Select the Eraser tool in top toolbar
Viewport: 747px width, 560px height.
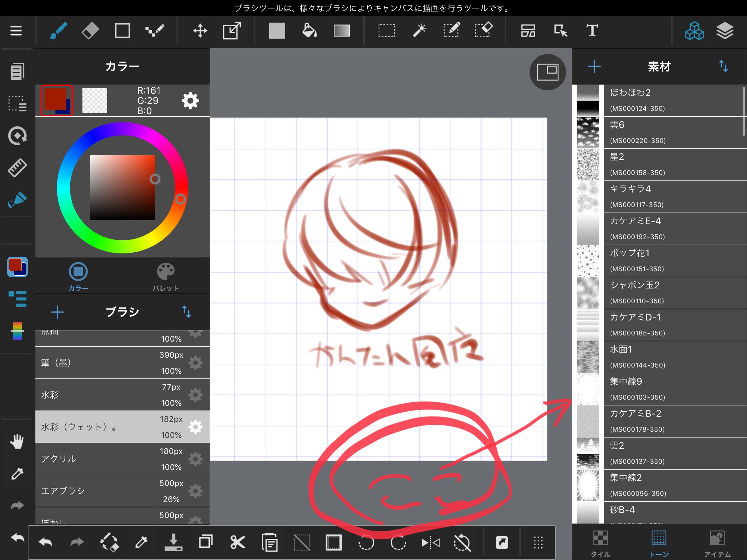point(90,31)
